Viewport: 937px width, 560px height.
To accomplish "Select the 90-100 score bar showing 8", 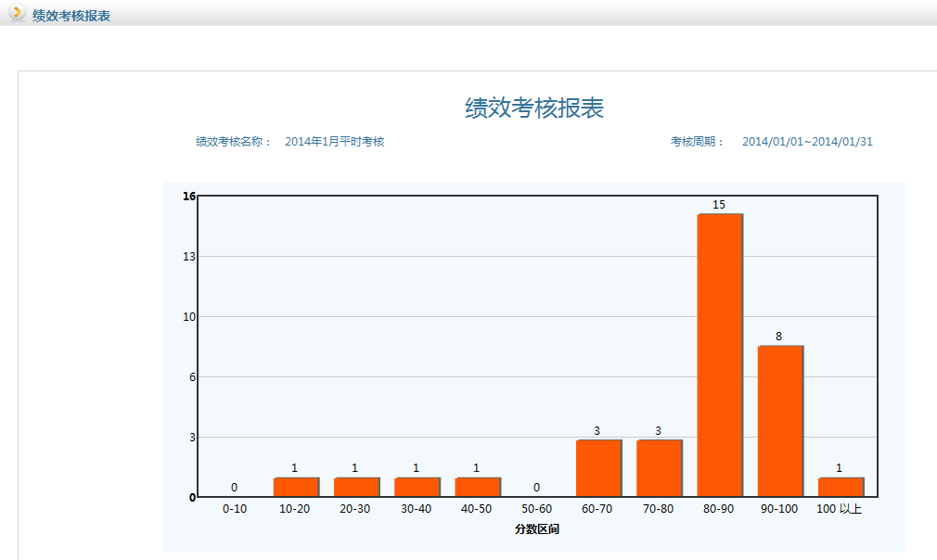I will coord(780,417).
